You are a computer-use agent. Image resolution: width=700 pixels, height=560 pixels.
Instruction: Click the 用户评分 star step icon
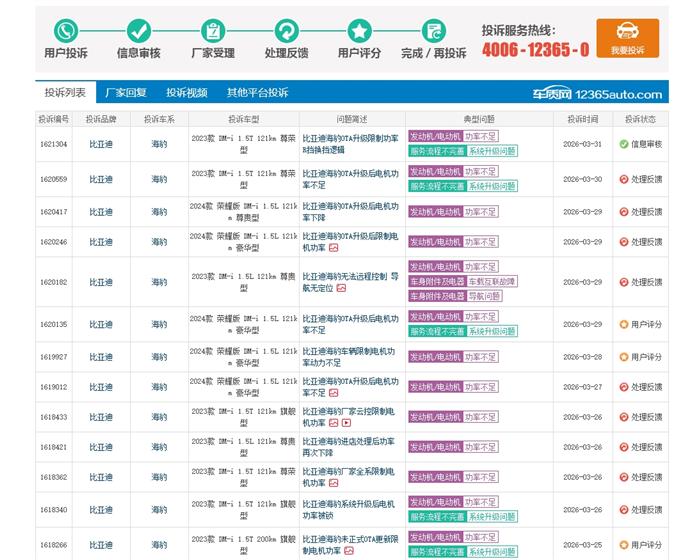359,30
